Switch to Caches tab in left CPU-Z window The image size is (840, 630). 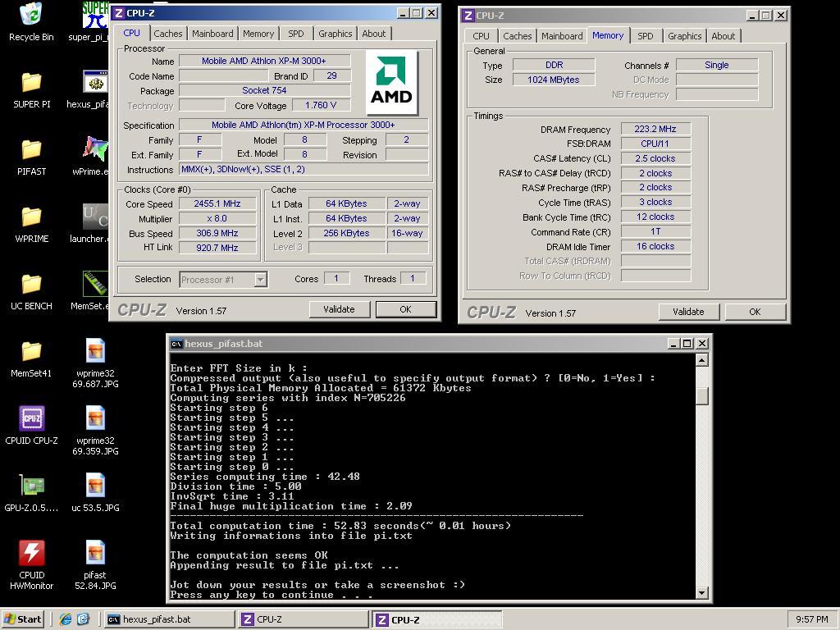point(167,34)
